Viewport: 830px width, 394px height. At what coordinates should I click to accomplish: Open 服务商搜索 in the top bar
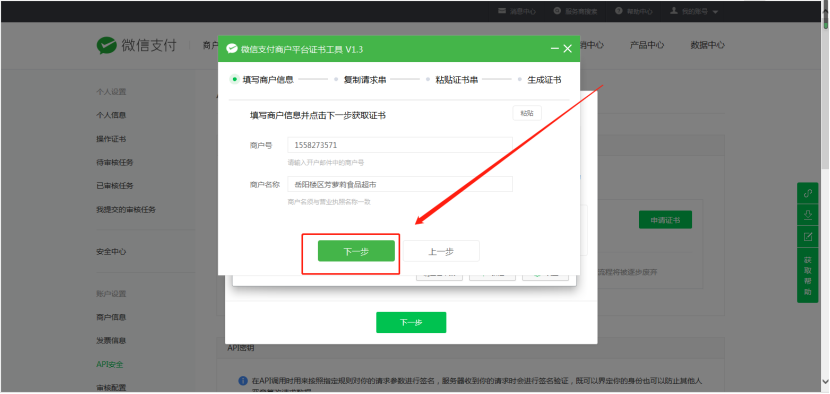[x=581, y=11]
